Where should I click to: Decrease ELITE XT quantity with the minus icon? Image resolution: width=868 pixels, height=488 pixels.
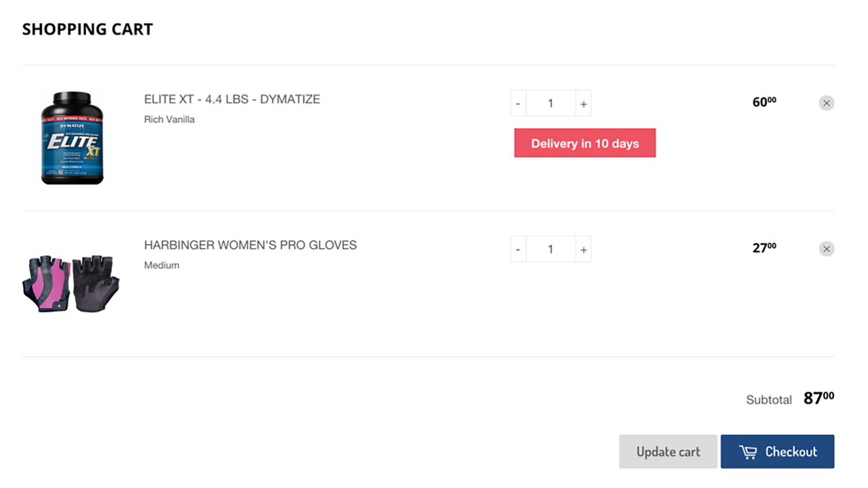[518, 102]
